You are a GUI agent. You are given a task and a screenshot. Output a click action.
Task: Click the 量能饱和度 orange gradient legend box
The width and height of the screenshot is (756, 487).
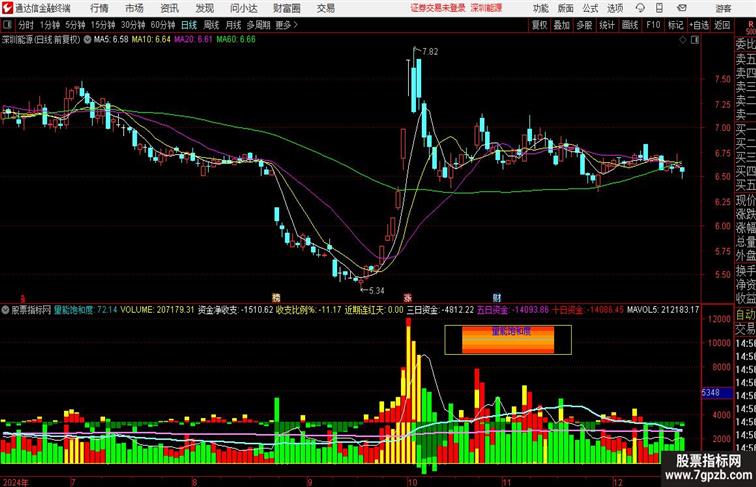click(x=508, y=340)
